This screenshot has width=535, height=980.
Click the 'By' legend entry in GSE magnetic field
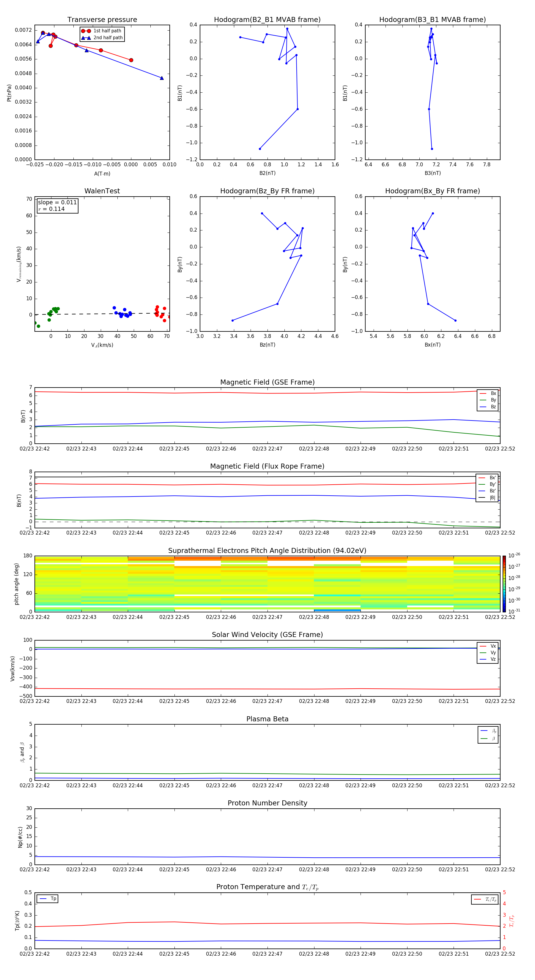click(488, 400)
